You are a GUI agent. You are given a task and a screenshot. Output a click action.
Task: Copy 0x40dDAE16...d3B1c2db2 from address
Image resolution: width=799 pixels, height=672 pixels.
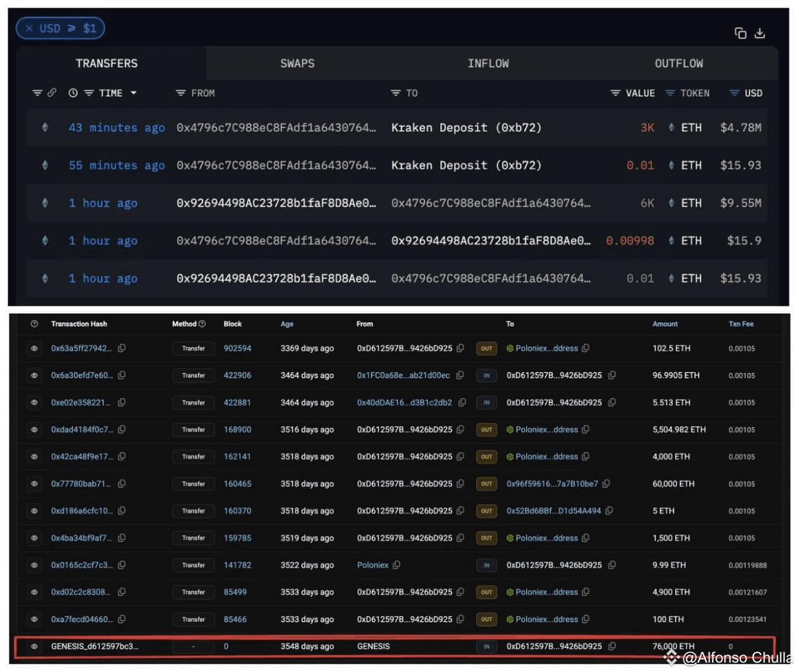pos(462,402)
